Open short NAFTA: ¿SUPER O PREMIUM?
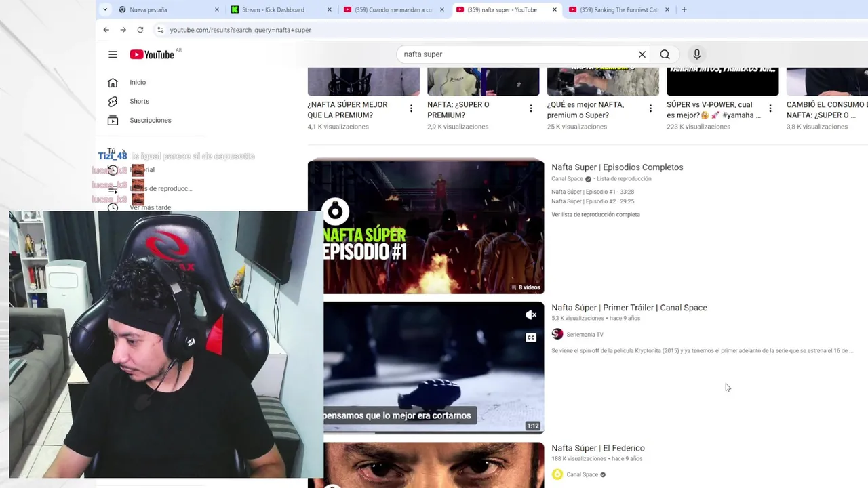 tap(458, 110)
